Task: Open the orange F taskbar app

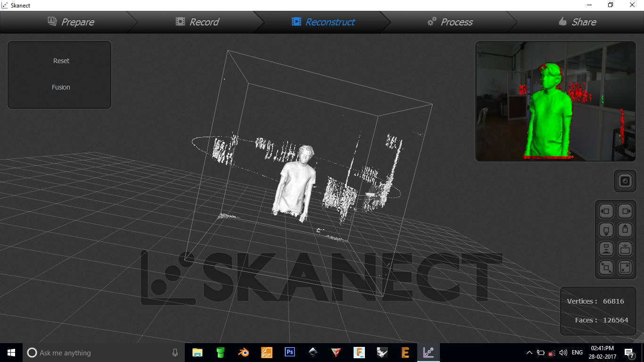Action: coord(359,353)
